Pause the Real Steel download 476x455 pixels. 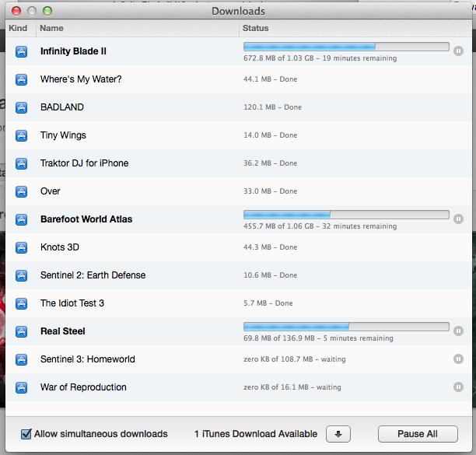(458, 331)
